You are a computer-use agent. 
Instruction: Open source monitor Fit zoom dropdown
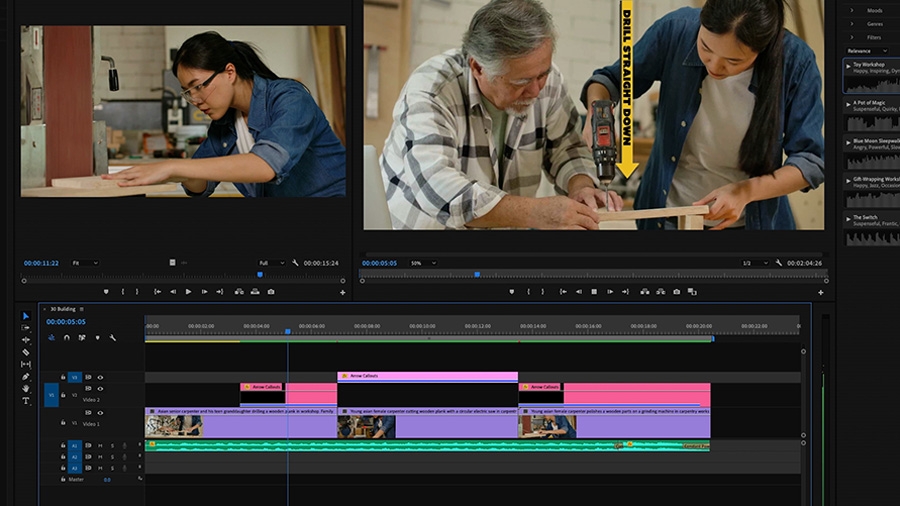point(85,263)
